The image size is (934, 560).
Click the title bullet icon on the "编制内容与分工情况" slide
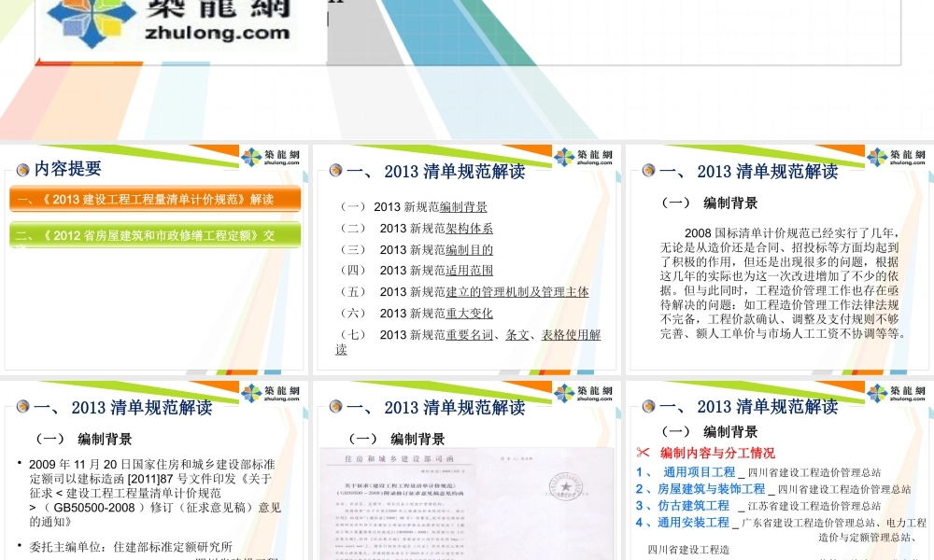(649, 406)
